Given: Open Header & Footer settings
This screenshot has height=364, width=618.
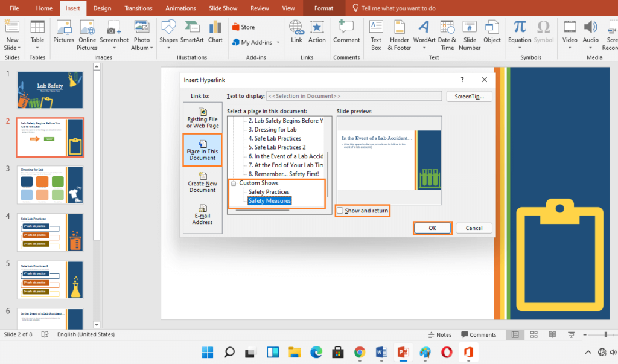Looking at the screenshot, I should pos(400,36).
